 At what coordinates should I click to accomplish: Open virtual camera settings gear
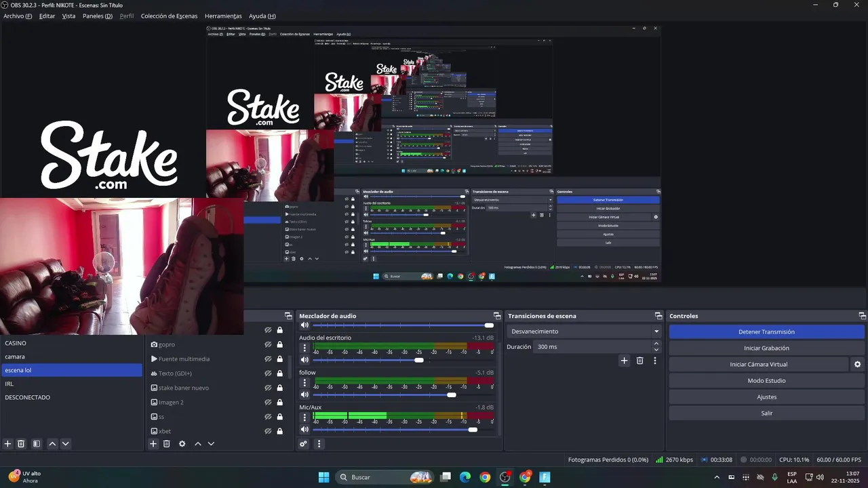857,365
